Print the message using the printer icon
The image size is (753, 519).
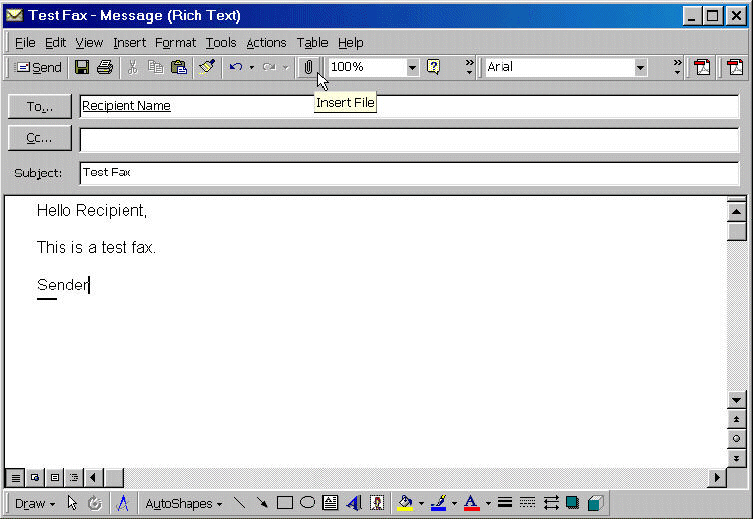104,67
